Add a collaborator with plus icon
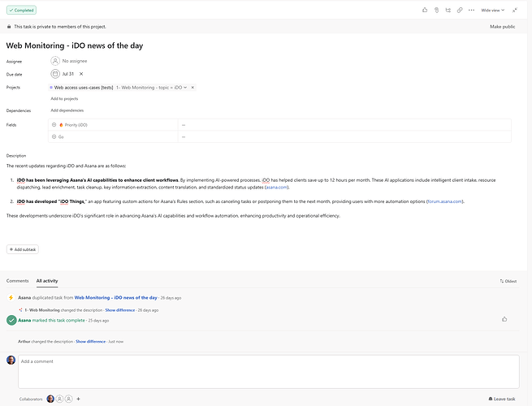532x406 pixels. coord(78,399)
